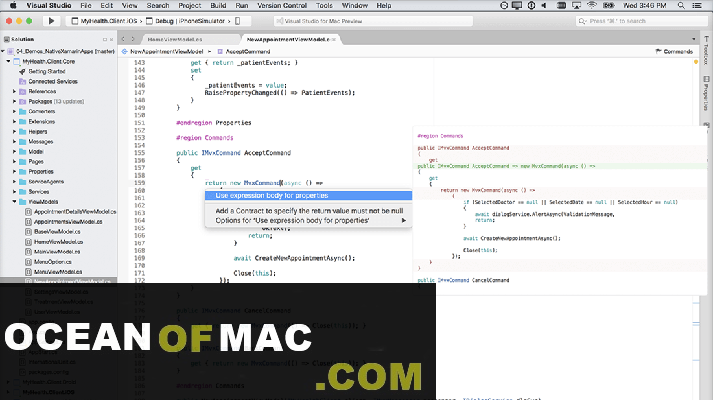Image resolution: width=713 pixels, height=400 pixels.
Task: Expand the References folder
Action: [14, 91]
